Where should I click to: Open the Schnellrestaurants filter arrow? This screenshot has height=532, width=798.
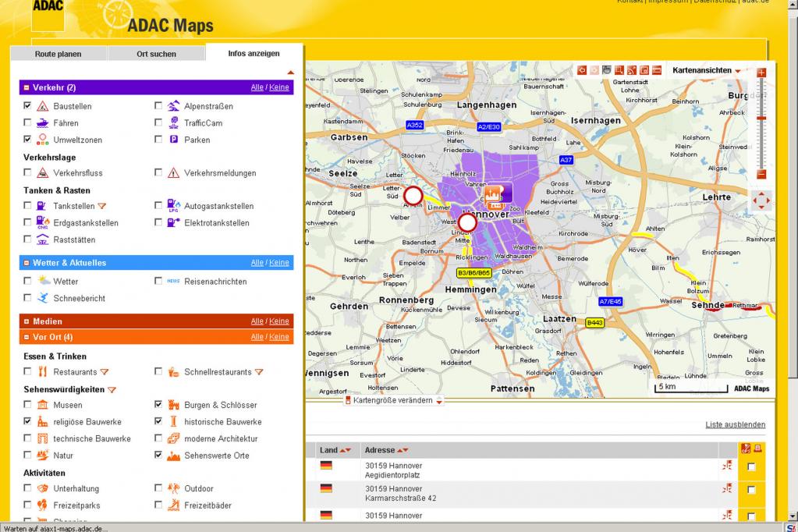point(259,372)
